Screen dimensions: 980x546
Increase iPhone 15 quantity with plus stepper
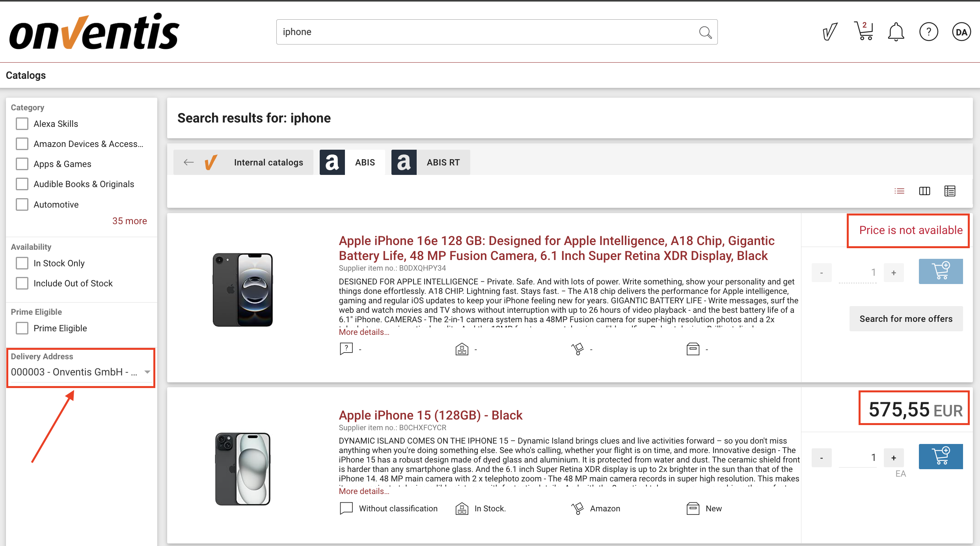pos(894,457)
